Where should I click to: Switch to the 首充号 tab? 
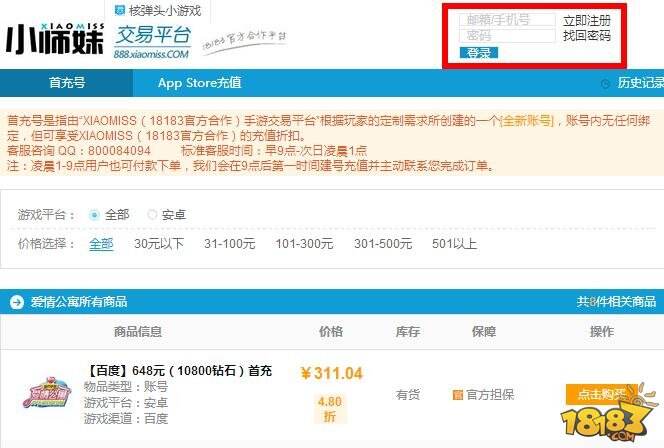66,83
